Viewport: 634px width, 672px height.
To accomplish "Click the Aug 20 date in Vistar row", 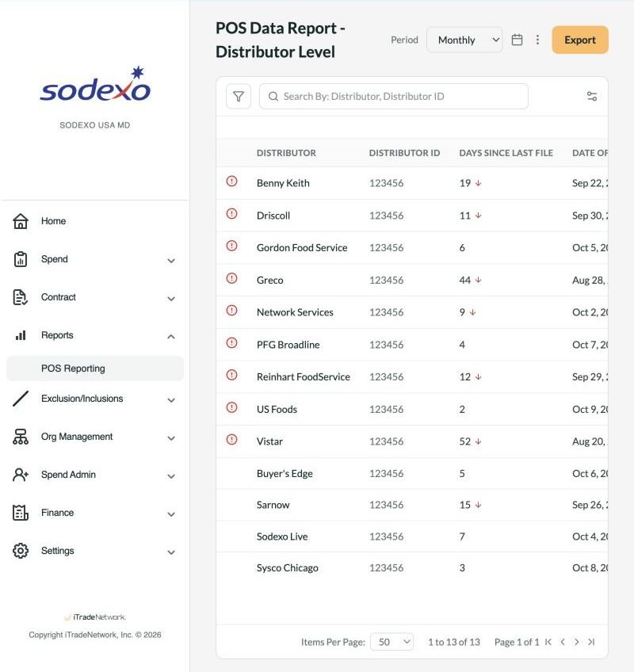I will (590, 441).
